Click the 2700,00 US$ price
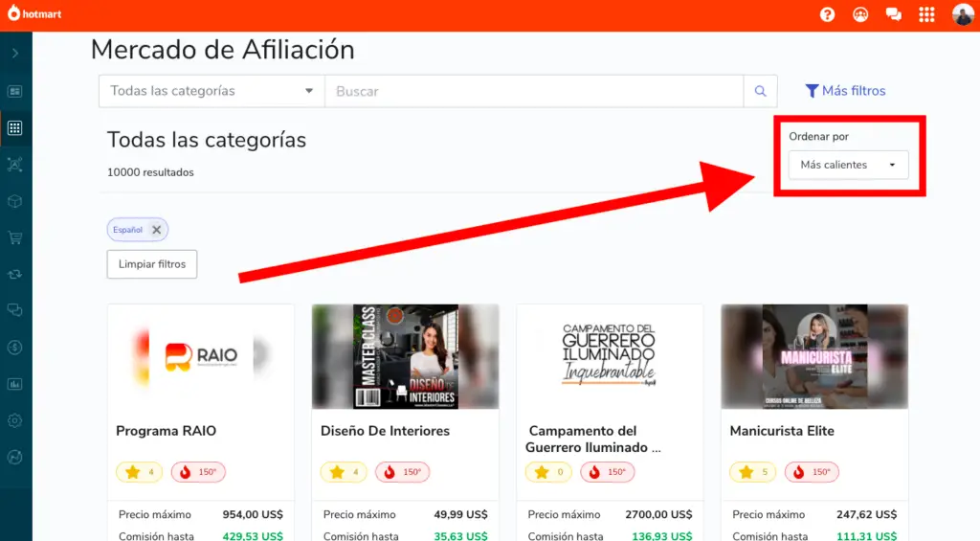 [658, 514]
